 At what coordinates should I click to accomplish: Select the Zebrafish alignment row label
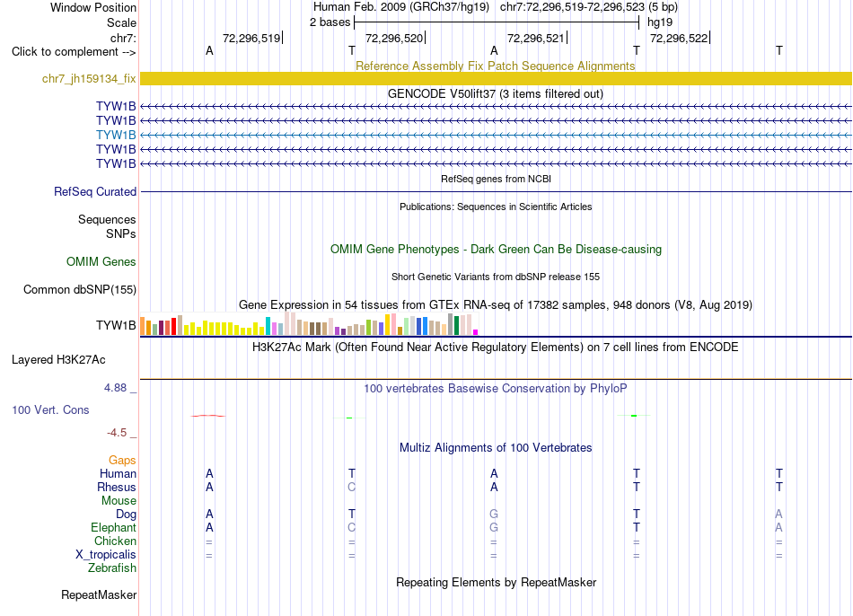coord(112,568)
